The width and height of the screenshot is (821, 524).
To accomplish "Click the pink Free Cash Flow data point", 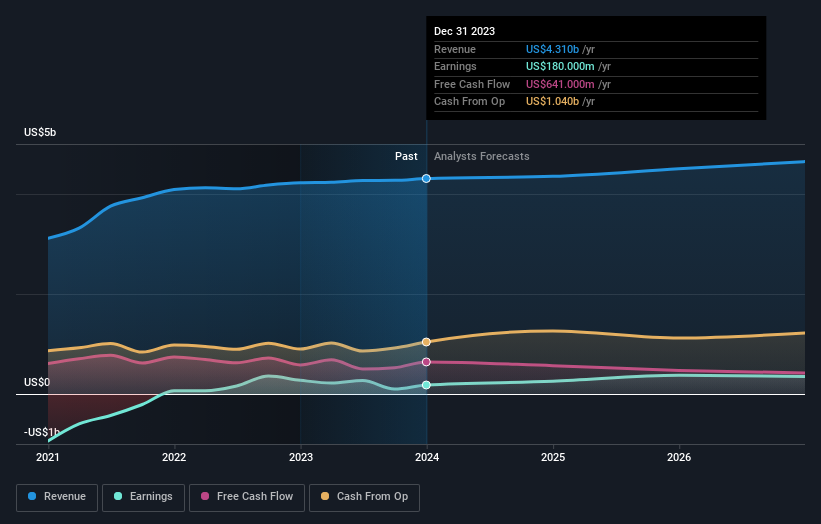I will click(x=426, y=362).
